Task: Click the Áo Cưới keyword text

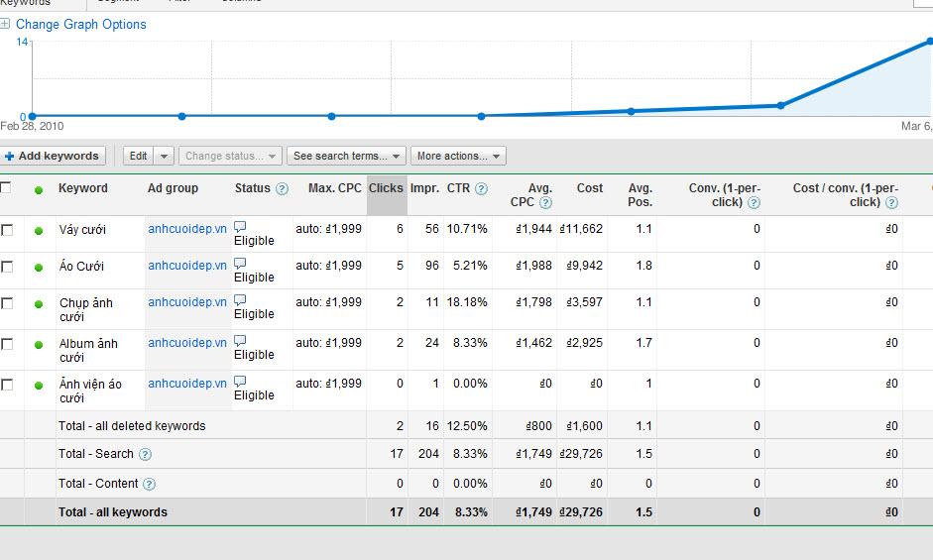Action: click(81, 266)
